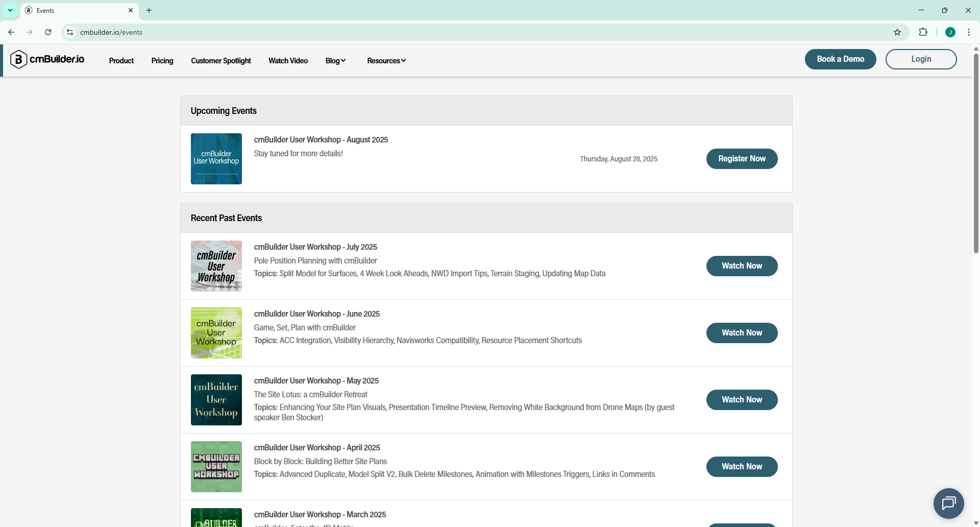Click scrollbar down arrow
Screen dimensions: 980x527
point(976,523)
